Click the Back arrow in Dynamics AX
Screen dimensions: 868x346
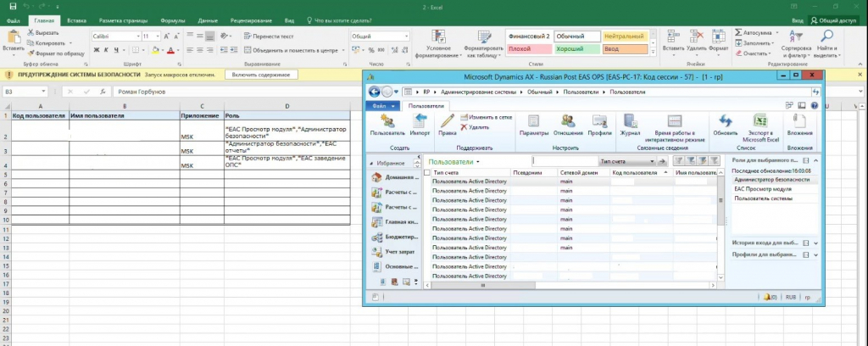[x=374, y=92]
